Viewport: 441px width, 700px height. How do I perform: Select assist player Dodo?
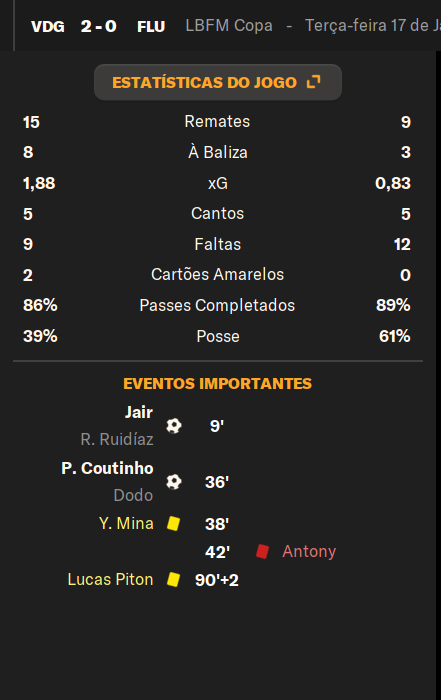[133, 496]
